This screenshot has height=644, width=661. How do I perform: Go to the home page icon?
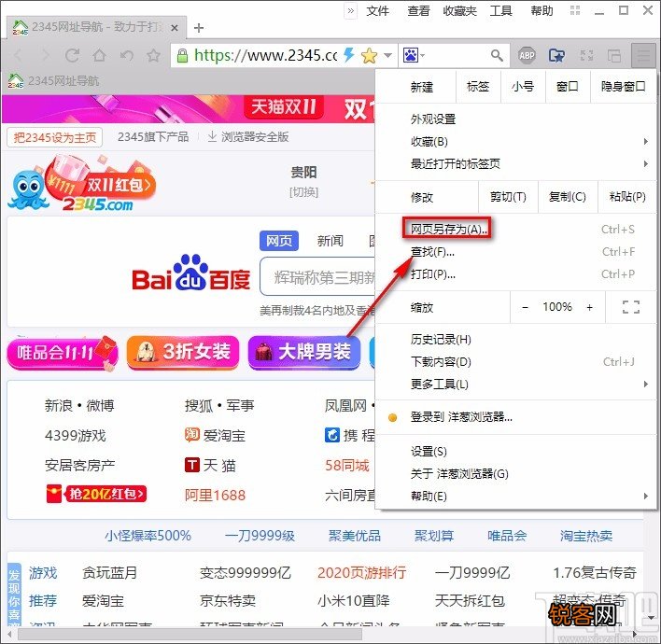99,55
